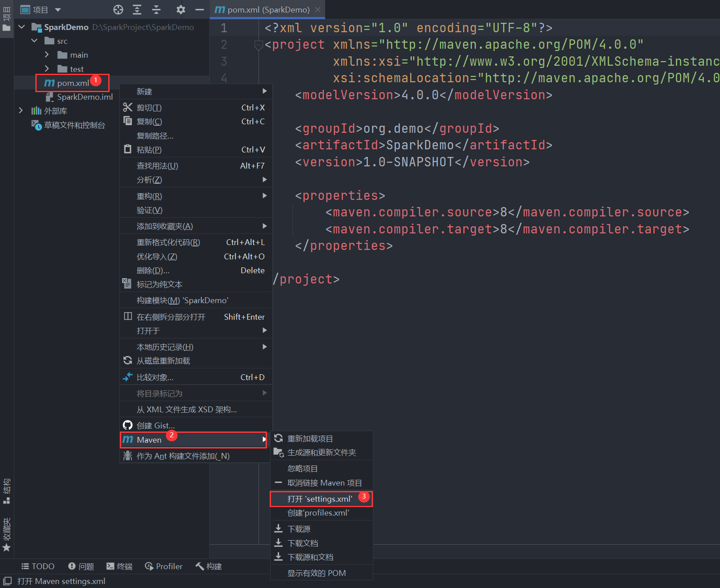Collapse the SparkDemo project root node
720x588 pixels.
click(21, 27)
